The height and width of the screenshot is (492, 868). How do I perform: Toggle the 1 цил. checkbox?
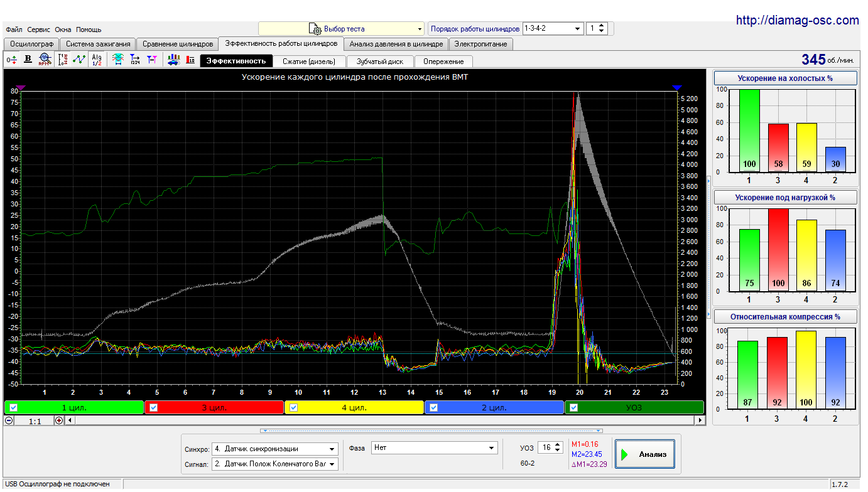point(14,407)
